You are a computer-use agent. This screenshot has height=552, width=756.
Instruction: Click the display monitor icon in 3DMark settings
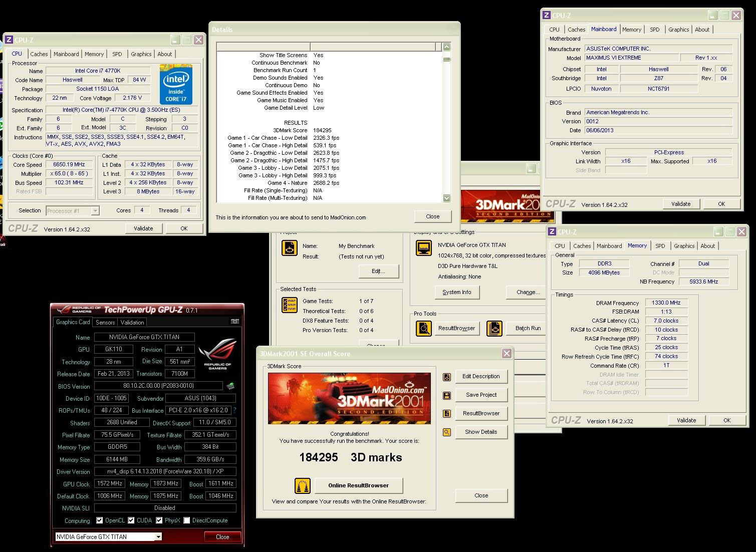click(x=424, y=248)
